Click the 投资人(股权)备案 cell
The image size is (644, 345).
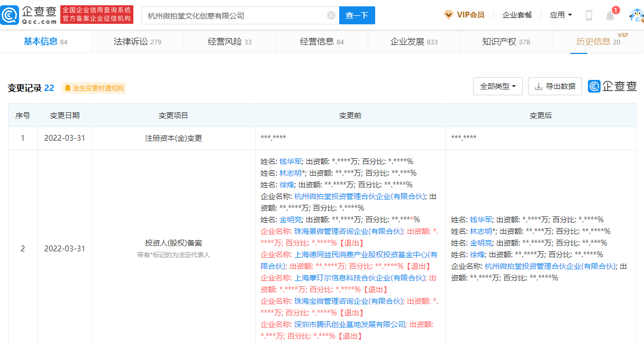(174, 248)
